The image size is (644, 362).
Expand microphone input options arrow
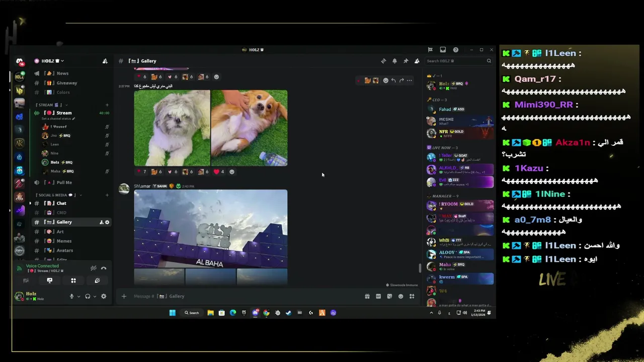point(78,297)
